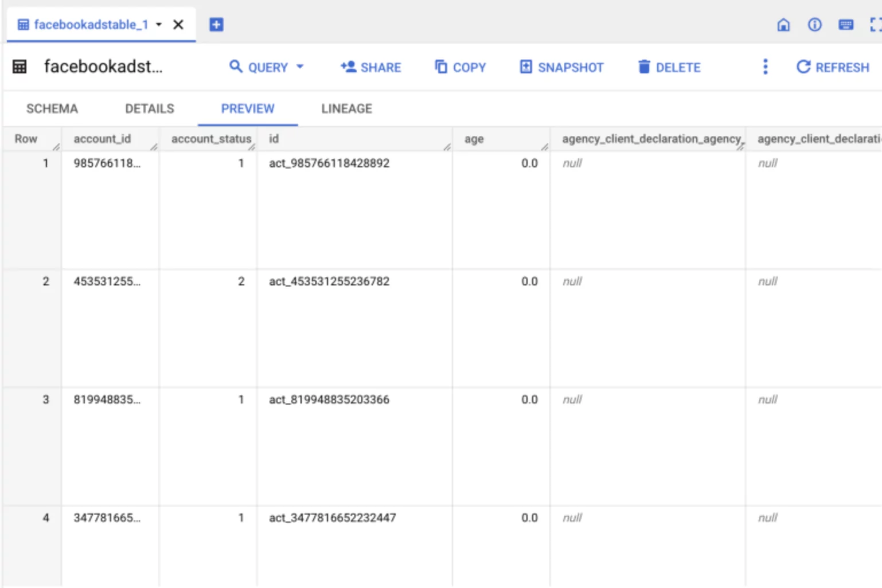Click account_status value 2 in row 2

241,281
